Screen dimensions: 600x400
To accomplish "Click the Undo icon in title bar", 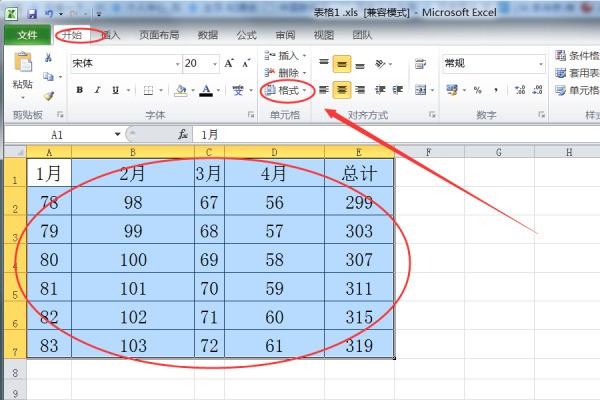I will tap(49, 14).
